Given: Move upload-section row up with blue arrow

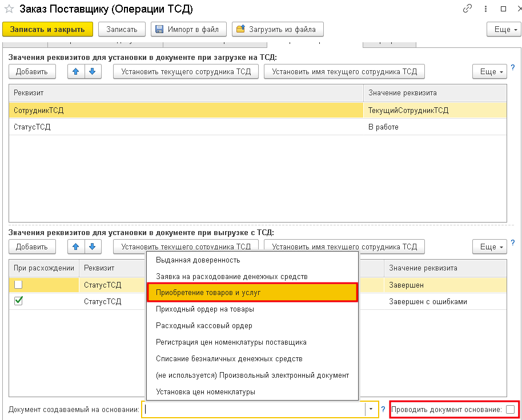Looking at the screenshot, I should [x=76, y=71].
